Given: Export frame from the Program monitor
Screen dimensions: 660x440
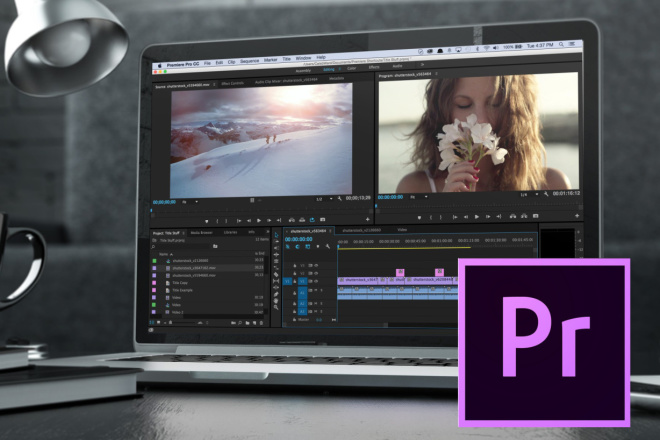Looking at the screenshot, I should (x=535, y=216).
